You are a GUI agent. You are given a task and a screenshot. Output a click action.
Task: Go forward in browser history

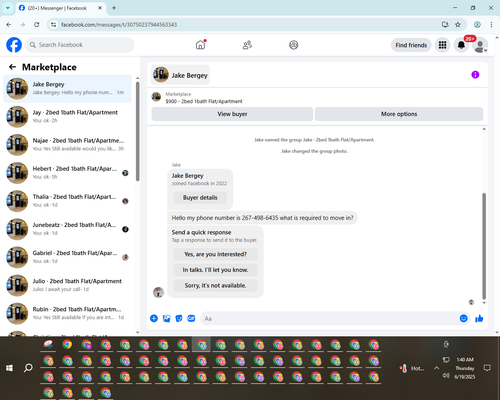coord(23,25)
